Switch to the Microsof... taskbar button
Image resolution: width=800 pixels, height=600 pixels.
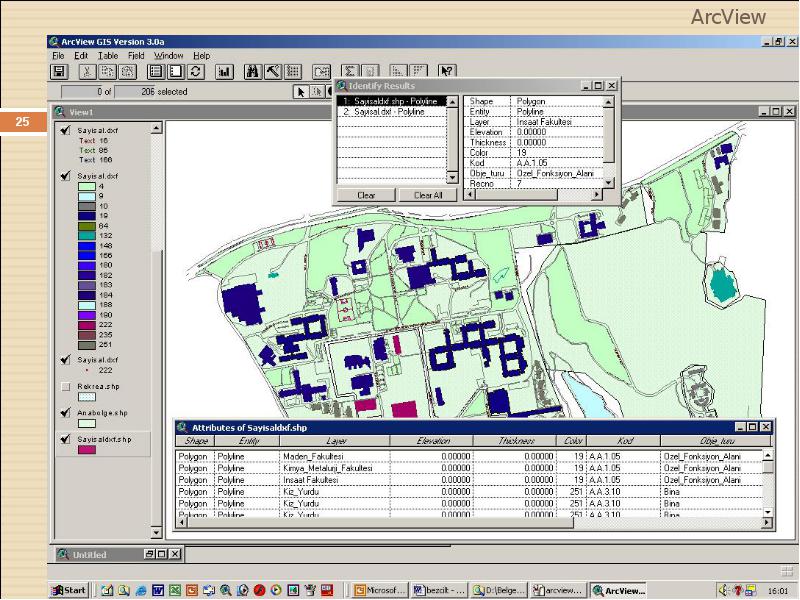pos(381,590)
